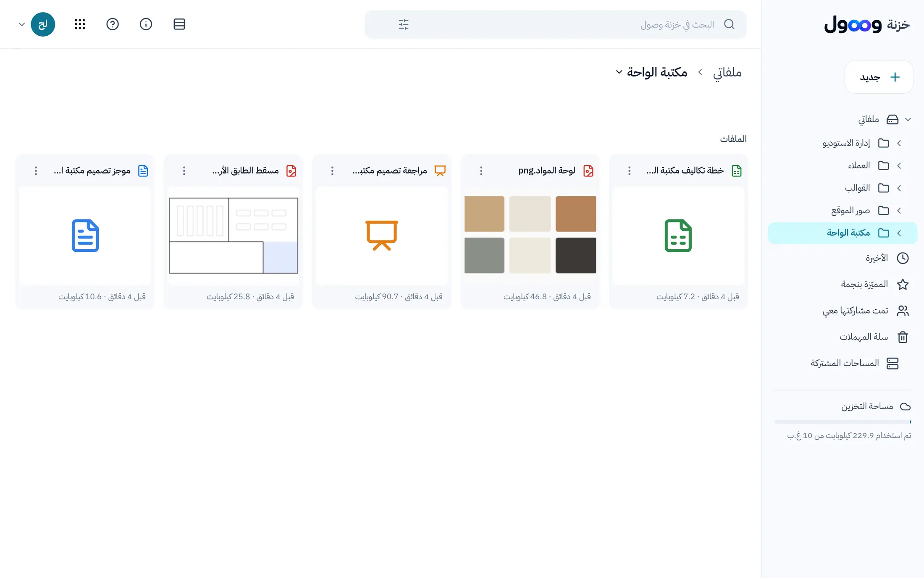Open مكتبة الواحة breadcrumb dropdown
924x578 pixels.
(x=619, y=72)
